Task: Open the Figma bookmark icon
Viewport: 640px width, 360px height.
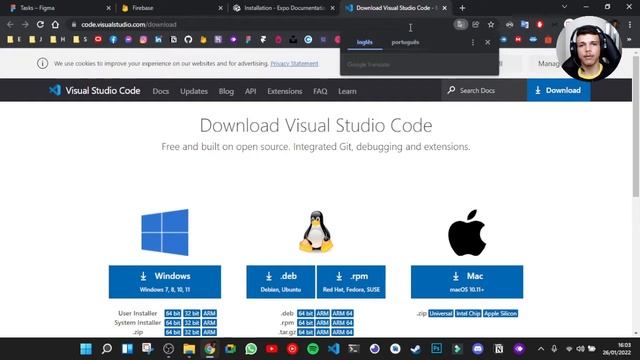Action: point(248,40)
